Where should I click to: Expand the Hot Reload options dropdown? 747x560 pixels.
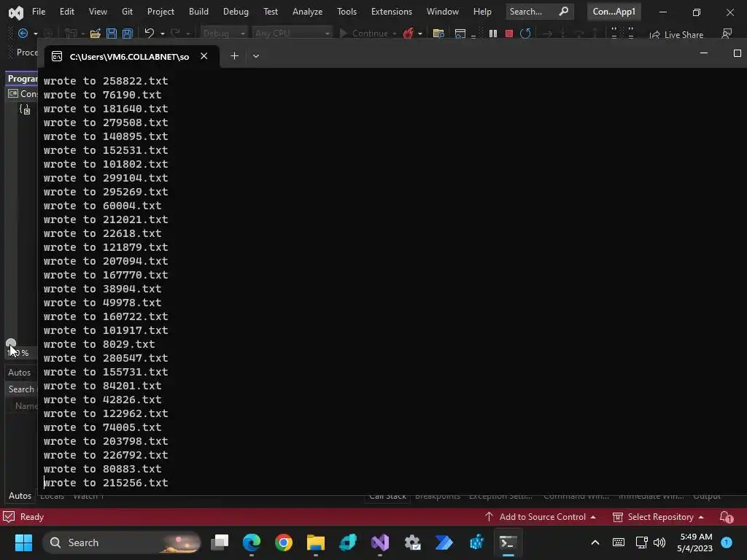[419, 34]
